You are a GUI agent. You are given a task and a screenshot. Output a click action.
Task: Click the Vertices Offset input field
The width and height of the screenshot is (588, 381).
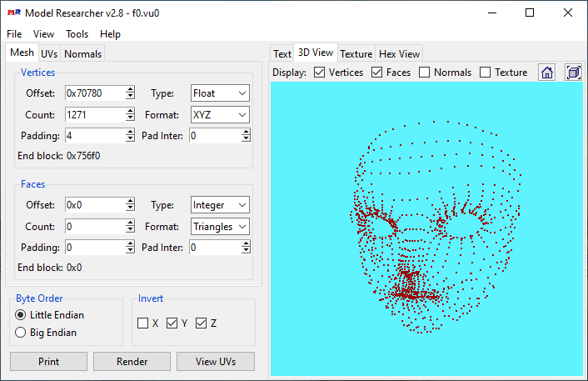coord(93,93)
